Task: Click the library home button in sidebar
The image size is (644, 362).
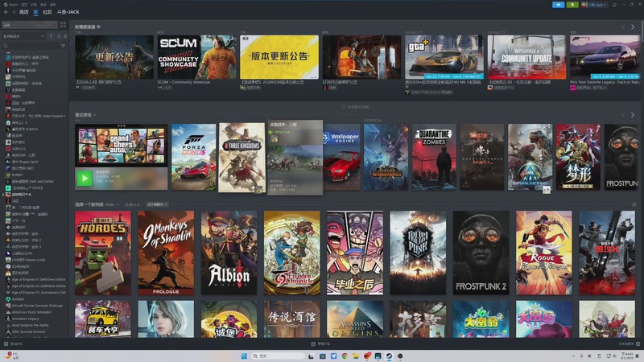Action: pyautogui.click(x=30, y=25)
